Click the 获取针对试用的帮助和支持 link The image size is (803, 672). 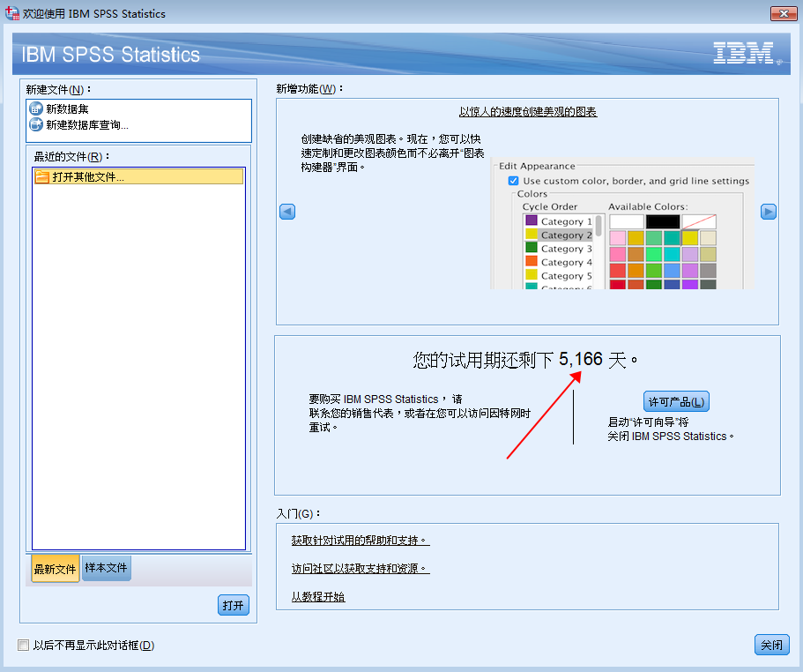coord(359,540)
